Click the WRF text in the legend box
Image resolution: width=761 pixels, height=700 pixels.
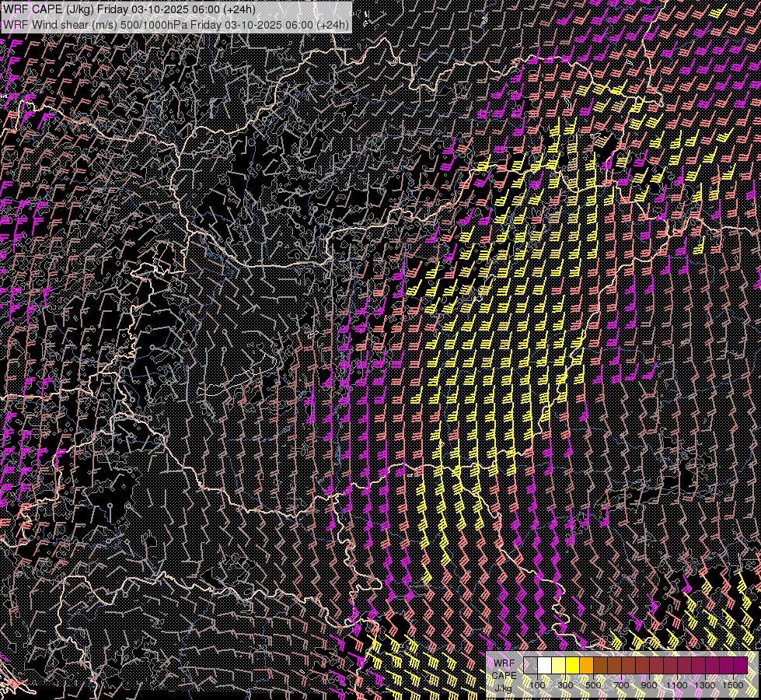pos(504,663)
